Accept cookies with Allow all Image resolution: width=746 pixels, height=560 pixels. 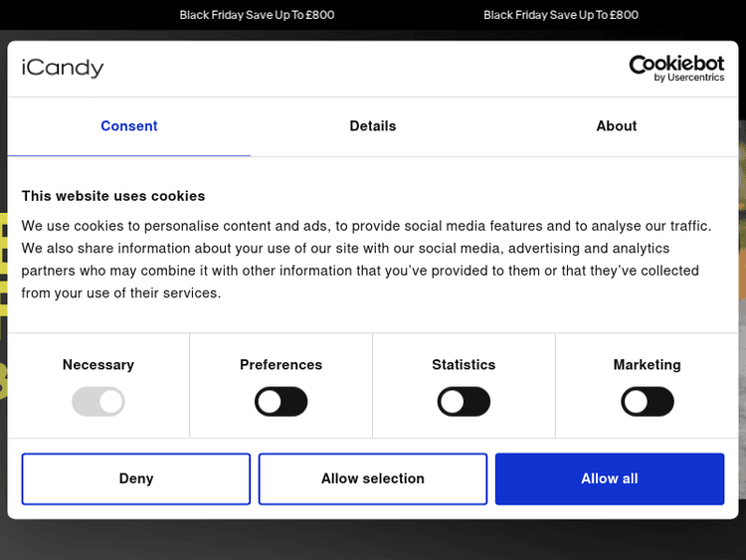coord(610,478)
